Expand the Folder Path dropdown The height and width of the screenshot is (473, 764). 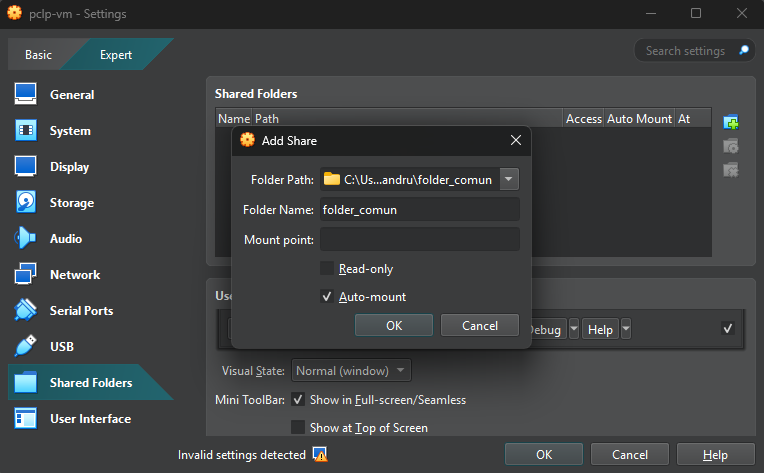pyautogui.click(x=509, y=180)
